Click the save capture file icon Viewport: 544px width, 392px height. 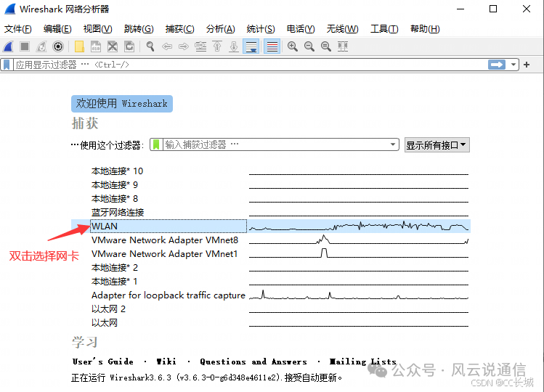pyautogui.click(x=96, y=46)
